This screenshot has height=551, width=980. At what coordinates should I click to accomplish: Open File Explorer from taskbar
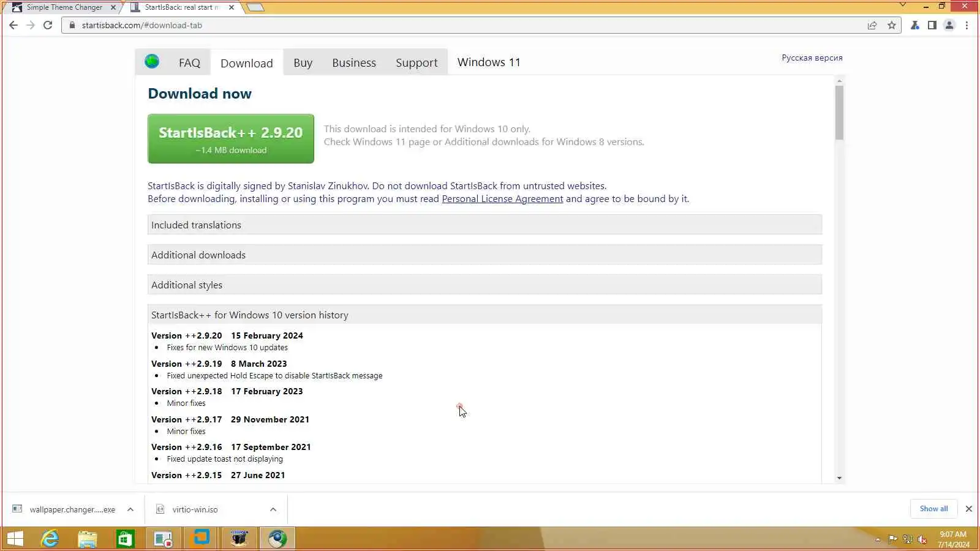[x=88, y=539]
